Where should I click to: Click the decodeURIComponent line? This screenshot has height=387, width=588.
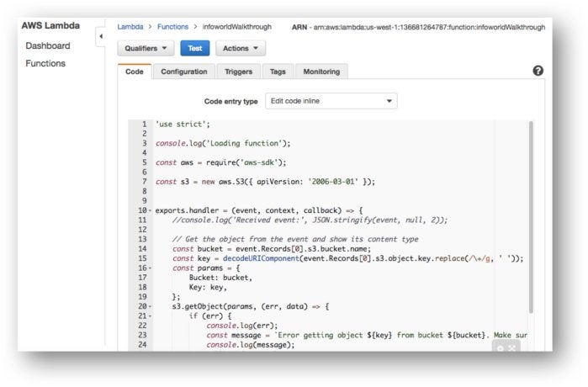point(347,258)
